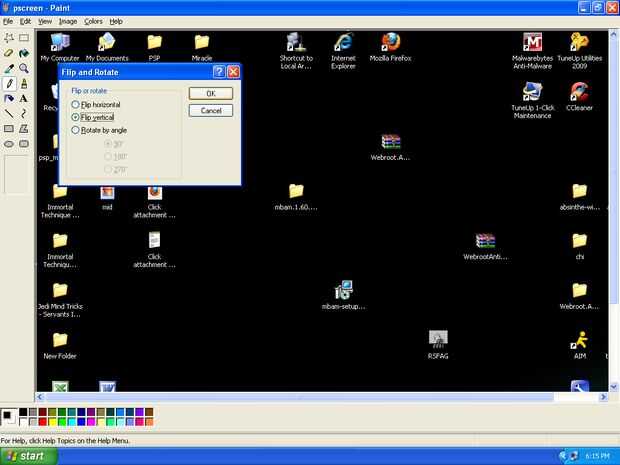Select the Line tool
This screenshot has height=465, width=620.
9,114
